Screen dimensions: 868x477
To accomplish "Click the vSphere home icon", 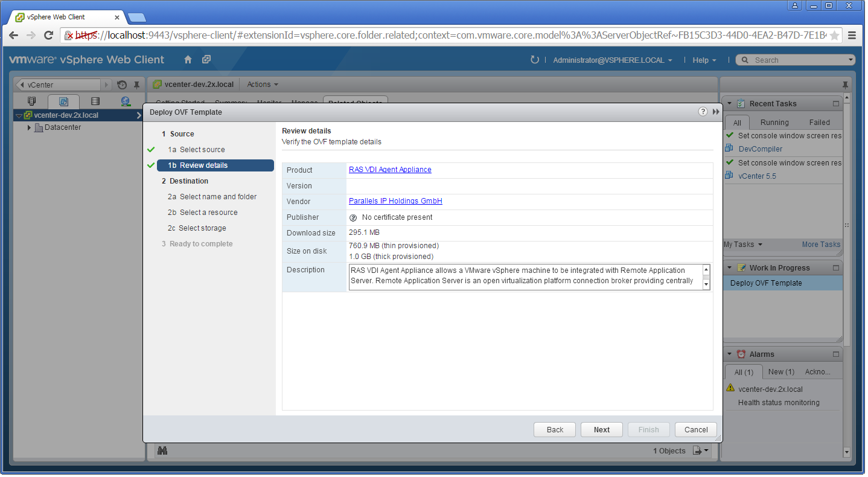I will pos(188,60).
